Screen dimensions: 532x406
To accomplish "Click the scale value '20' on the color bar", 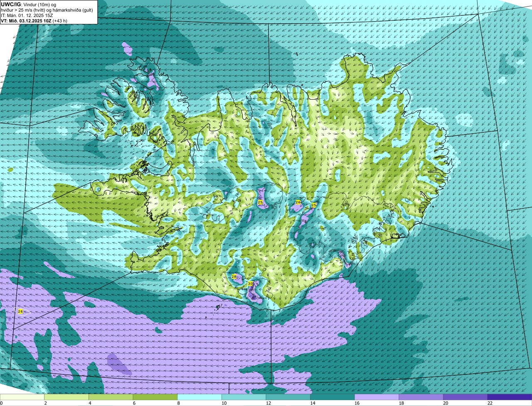I will (446, 403).
